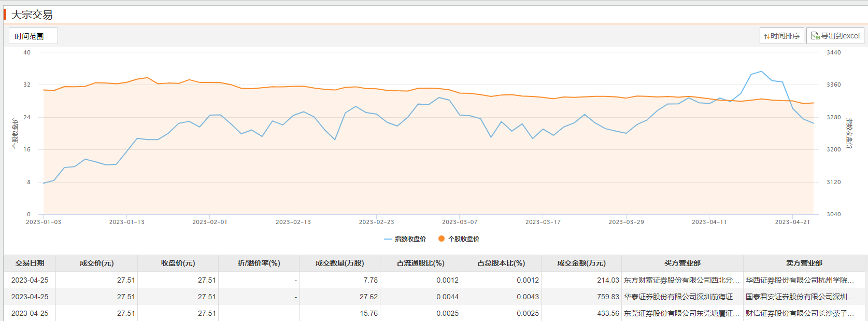868x321 pixels.
Task: Click the 大宗交易 section title
Action: pos(32,15)
